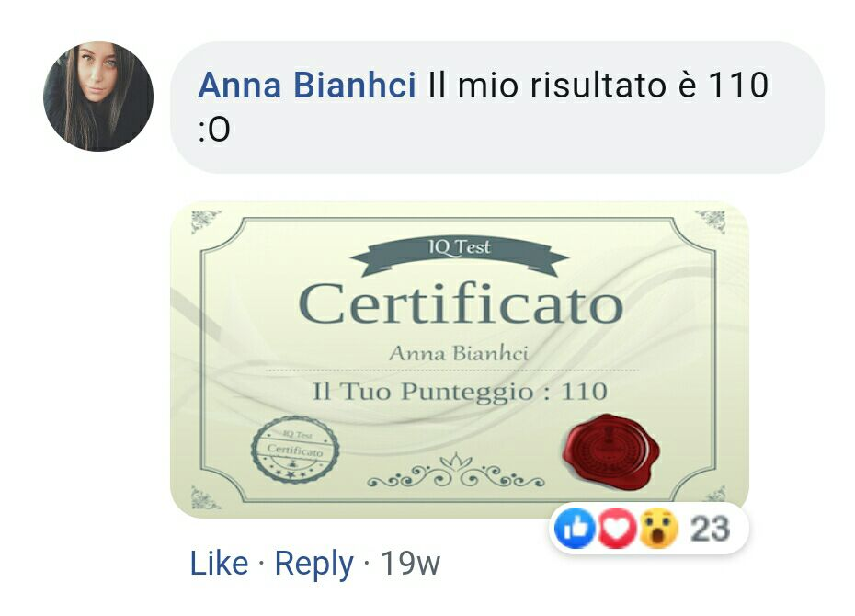Click the Anna Bianhci name on certificate
The width and height of the screenshot is (855, 616).
click(x=459, y=354)
